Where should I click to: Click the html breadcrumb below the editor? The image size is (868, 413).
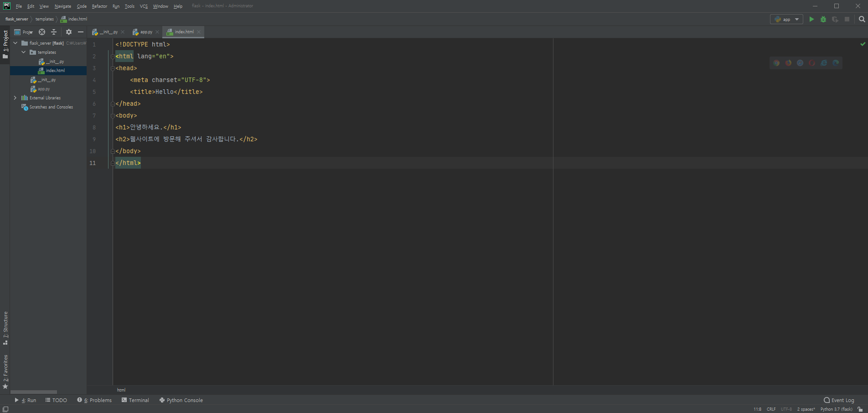pos(121,390)
